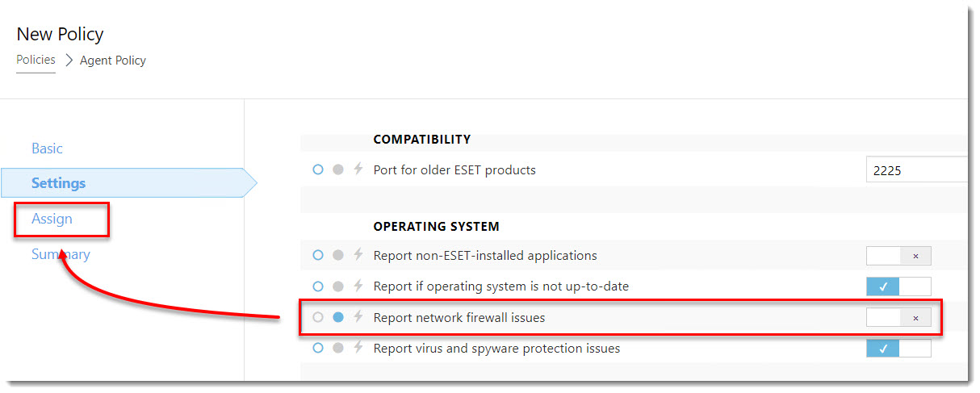Click the lightning Force flag for firewall issues
Image resolution: width=980 pixels, height=393 pixels.
point(358,317)
